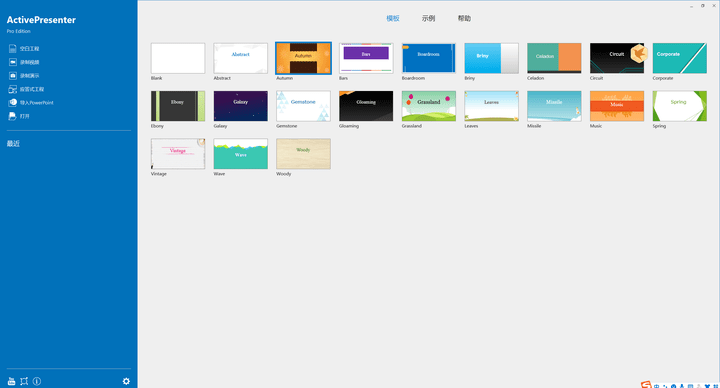Click the Sogou input method tray icon
This screenshot has height=388, width=720.
coord(647,385)
